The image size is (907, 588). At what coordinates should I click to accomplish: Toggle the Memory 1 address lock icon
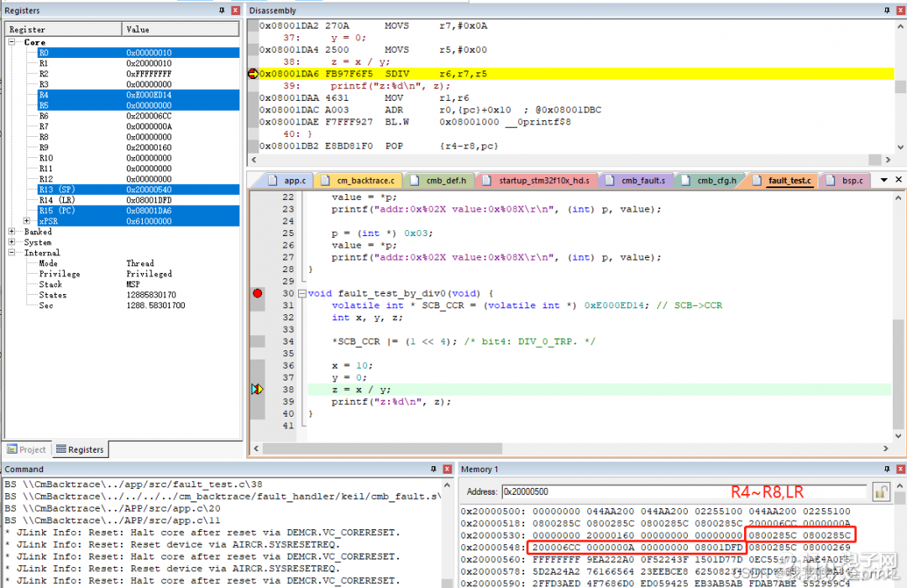point(881,492)
